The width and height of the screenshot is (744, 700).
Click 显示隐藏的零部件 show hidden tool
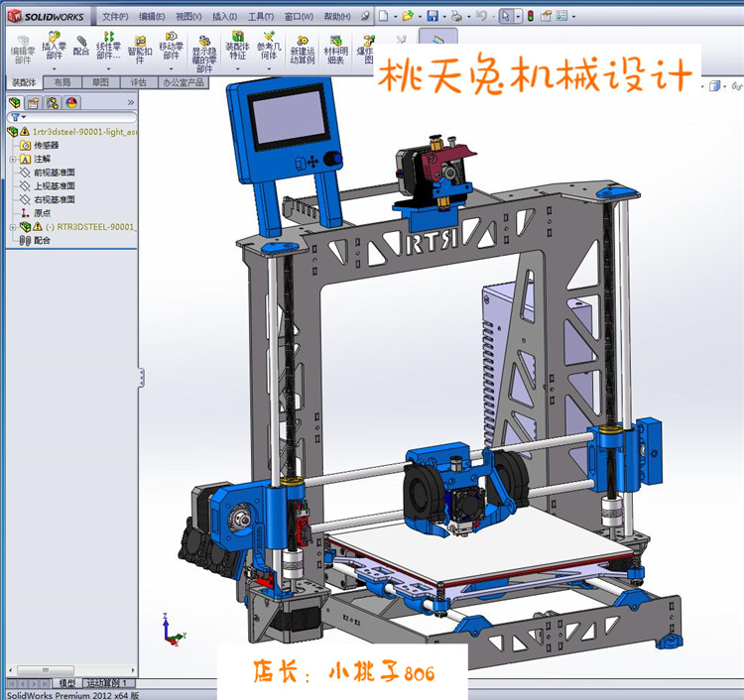click(204, 55)
